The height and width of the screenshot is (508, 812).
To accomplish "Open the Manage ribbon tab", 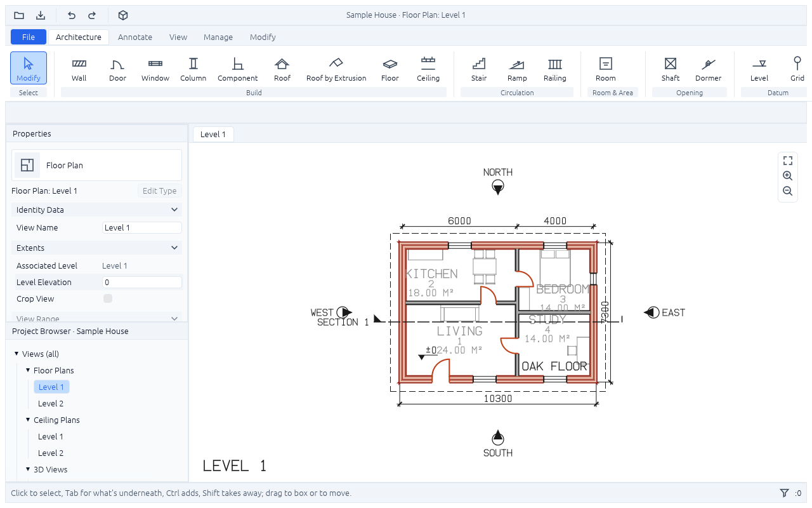I will (218, 37).
